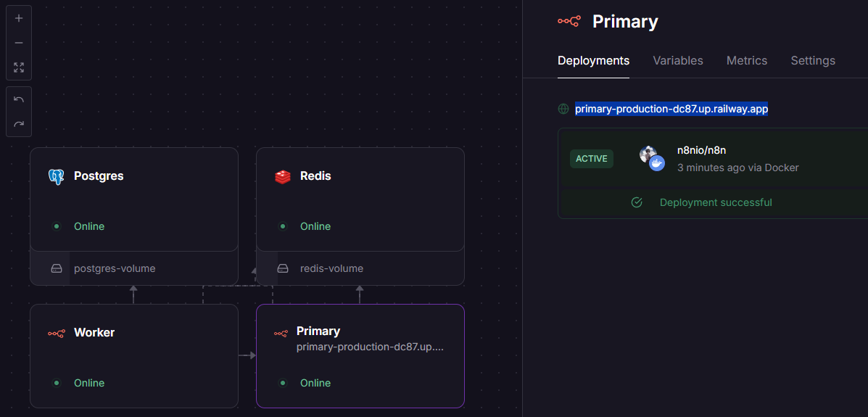Click the deployment successful checkmark icon
The image size is (868, 417).
click(637, 202)
